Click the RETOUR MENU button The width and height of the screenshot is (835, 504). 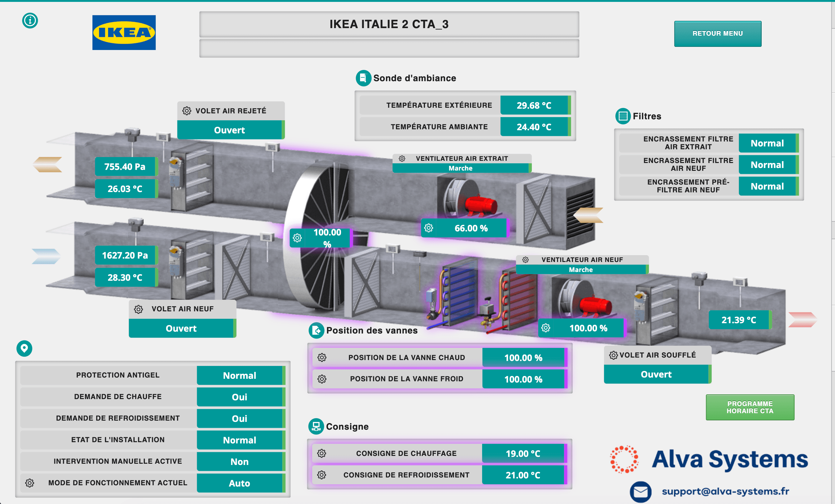[x=718, y=33]
